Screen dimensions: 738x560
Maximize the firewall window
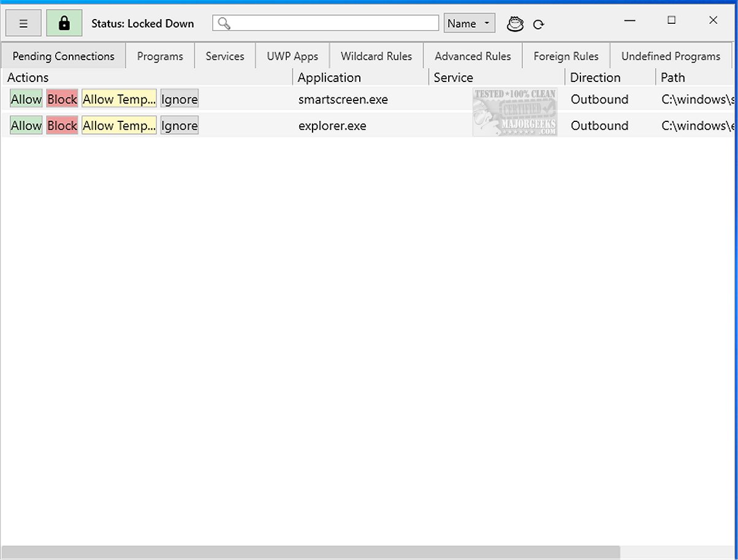pos(671,20)
